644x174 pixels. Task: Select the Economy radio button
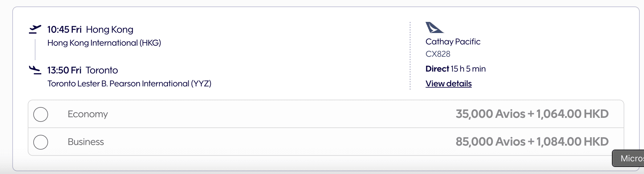click(41, 114)
